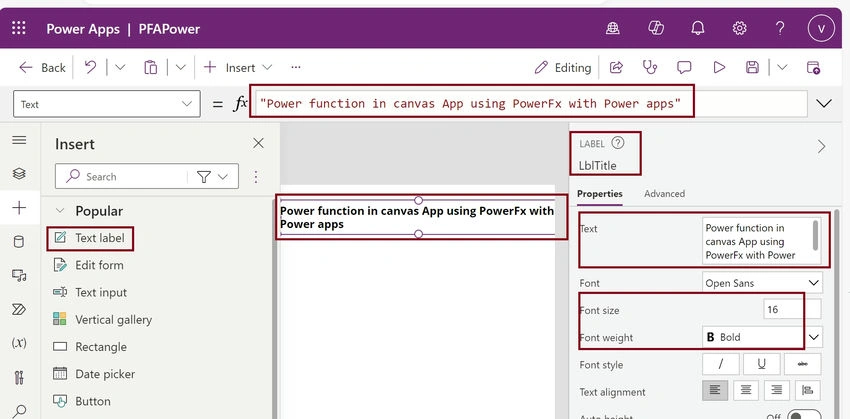Screen dimensions: 850x419
Task: Toggle underline font style
Action: (761, 364)
